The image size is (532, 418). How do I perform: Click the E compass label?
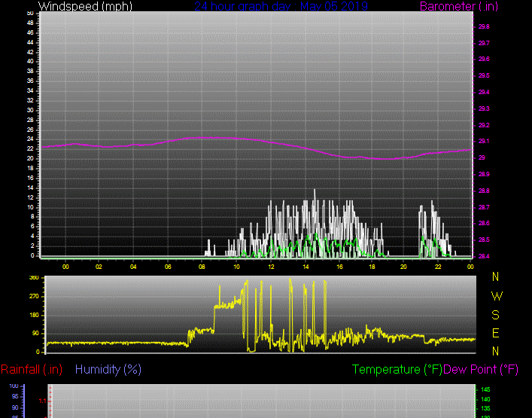point(495,333)
